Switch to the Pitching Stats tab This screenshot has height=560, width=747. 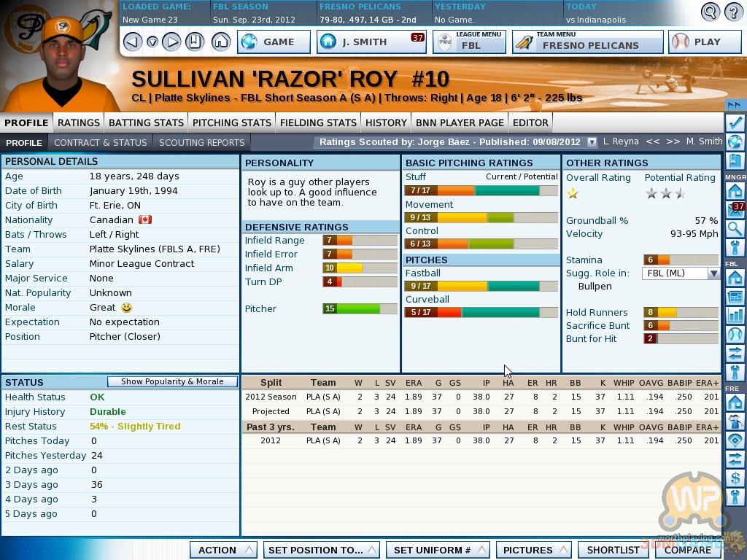coord(231,122)
